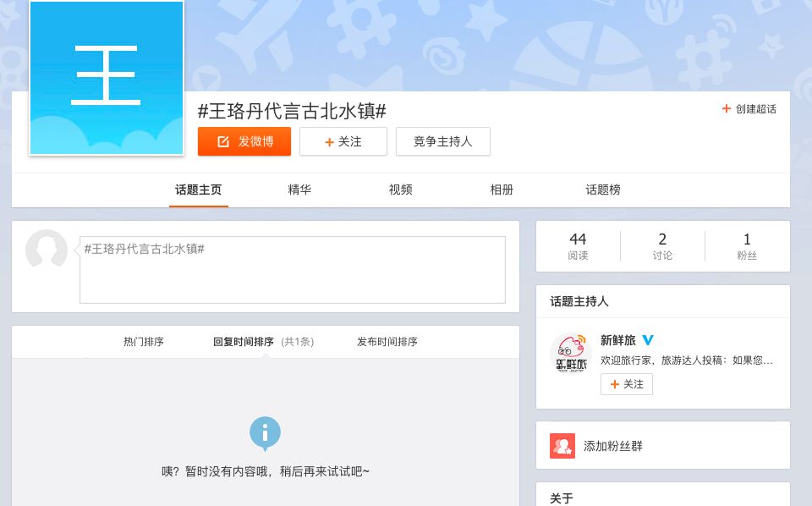
Task: Click the 话题主持人 section heading
Action: (579, 301)
